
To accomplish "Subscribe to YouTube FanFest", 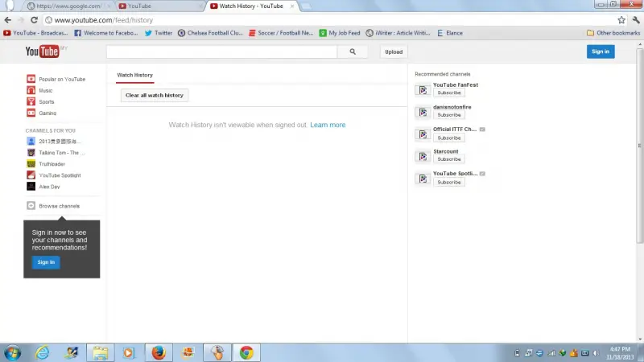I will tap(449, 93).
